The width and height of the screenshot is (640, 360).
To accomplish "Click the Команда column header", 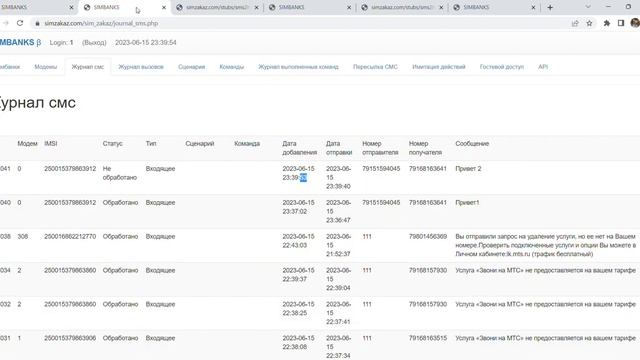I will pos(247,144).
